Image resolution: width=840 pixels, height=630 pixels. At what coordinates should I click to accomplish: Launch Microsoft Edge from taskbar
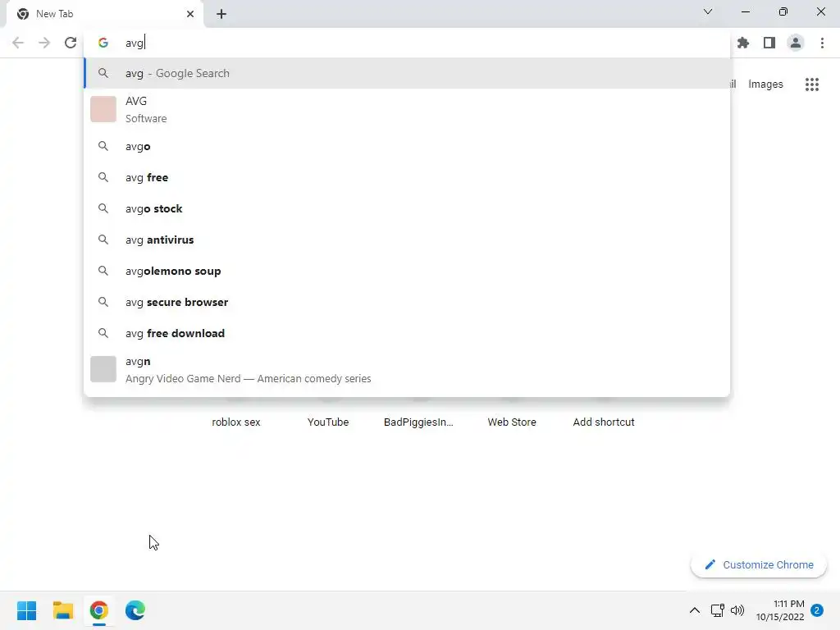(x=135, y=610)
